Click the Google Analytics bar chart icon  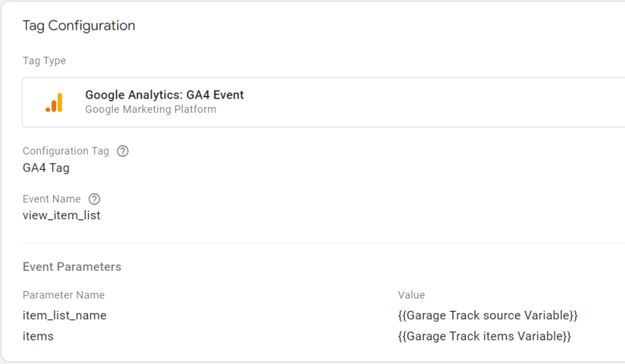[54, 102]
